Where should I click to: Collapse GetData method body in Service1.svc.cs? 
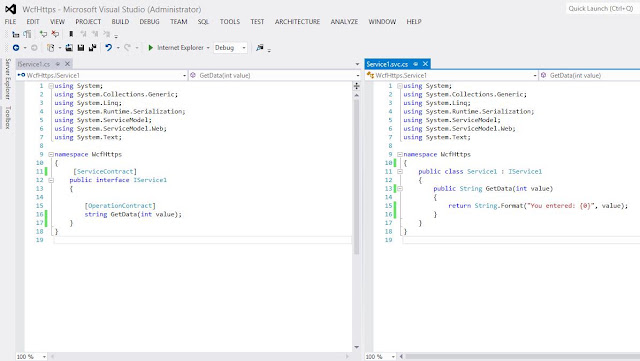400,189
